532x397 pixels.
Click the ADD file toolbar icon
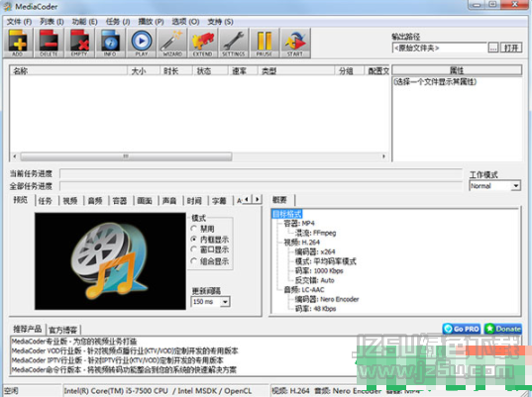(18, 43)
